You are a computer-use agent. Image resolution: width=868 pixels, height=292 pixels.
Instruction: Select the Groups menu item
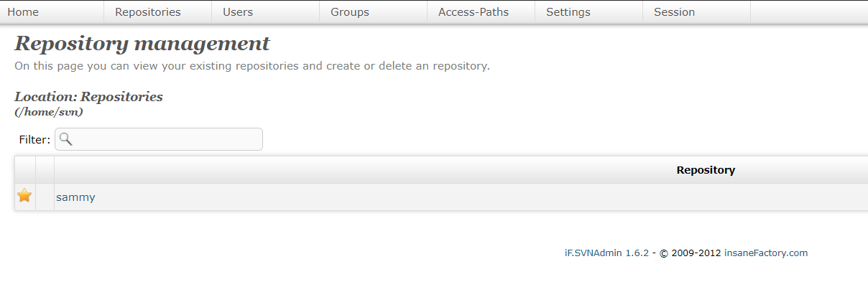click(x=350, y=12)
